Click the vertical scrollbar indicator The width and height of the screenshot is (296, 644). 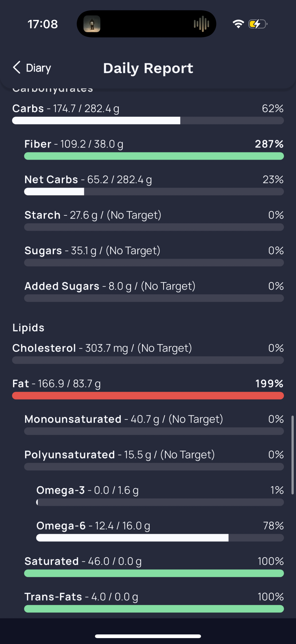coord(293,455)
